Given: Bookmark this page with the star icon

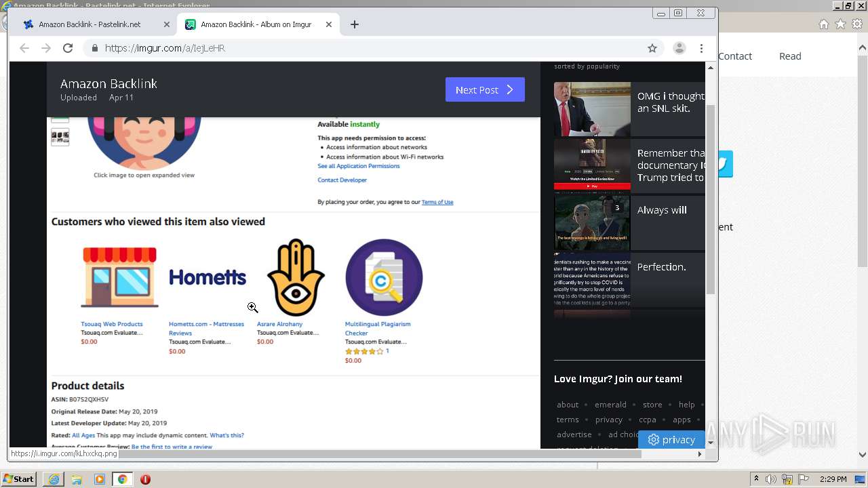Looking at the screenshot, I should (x=652, y=48).
